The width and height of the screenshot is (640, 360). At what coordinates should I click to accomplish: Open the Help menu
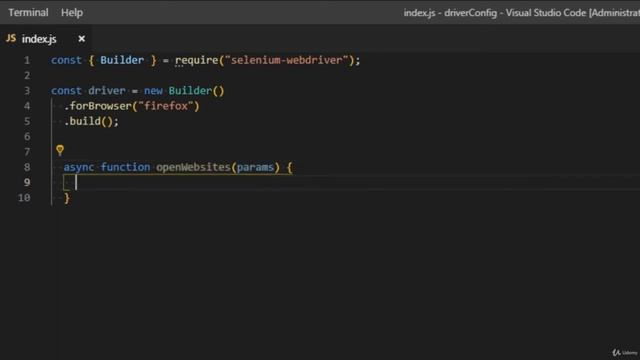tap(72, 13)
